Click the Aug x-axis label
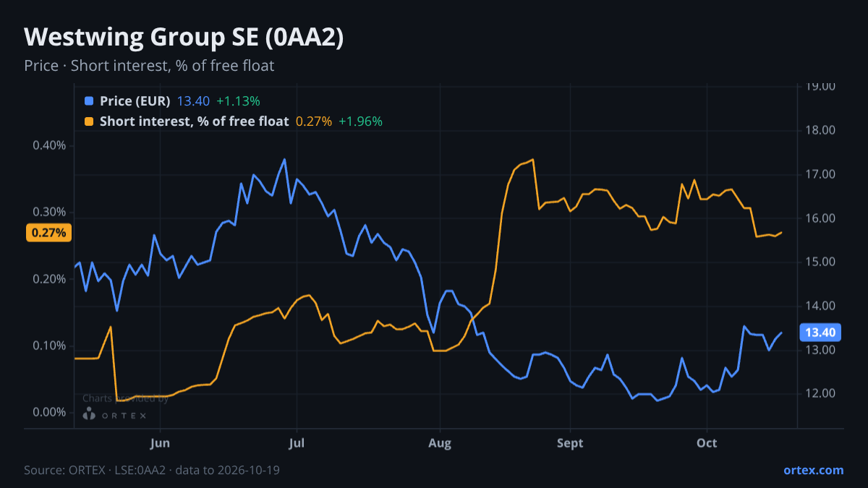 click(439, 442)
